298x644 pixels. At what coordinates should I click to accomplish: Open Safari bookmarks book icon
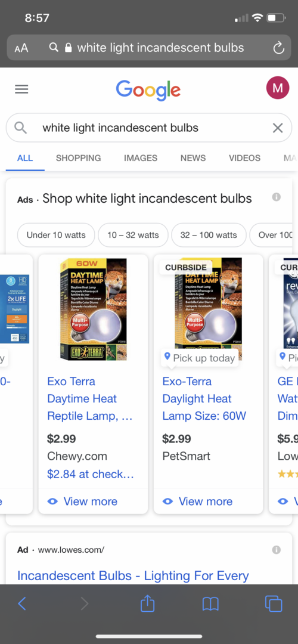(210, 603)
